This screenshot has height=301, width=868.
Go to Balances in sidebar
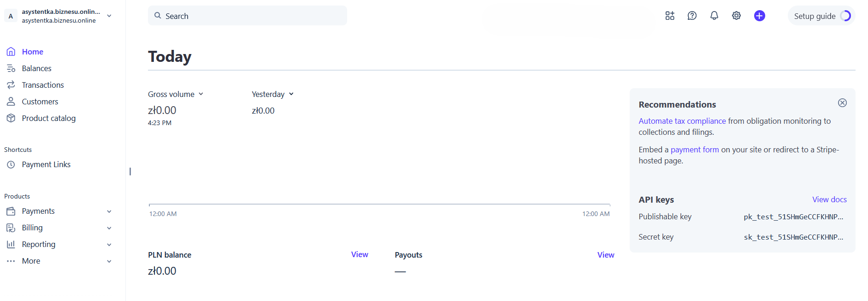tap(36, 68)
